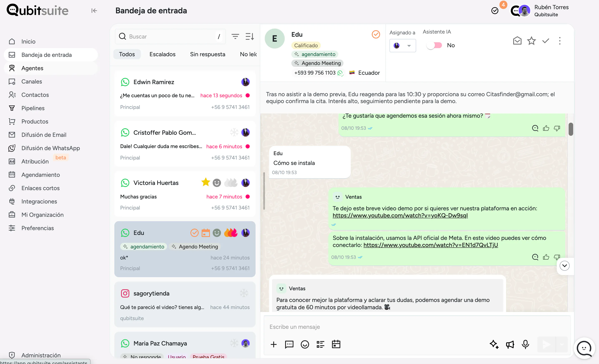The height and width of the screenshot is (364, 599).
Task: Expand the send options arrow
Action: (x=562, y=344)
